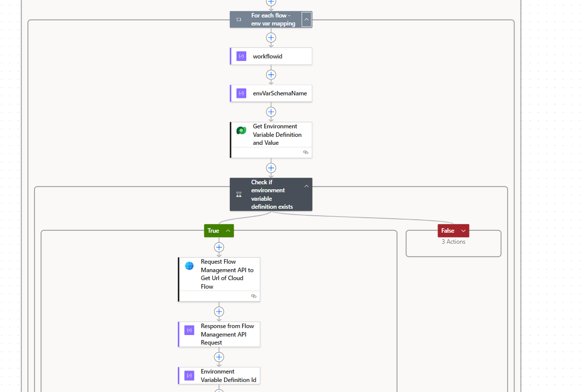The width and height of the screenshot is (580, 392).
Task: Click the 3 Actions text in the False branch
Action: [x=453, y=241]
